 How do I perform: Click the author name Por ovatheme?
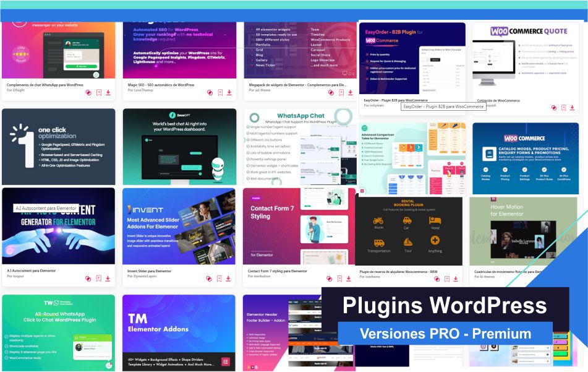point(369,277)
